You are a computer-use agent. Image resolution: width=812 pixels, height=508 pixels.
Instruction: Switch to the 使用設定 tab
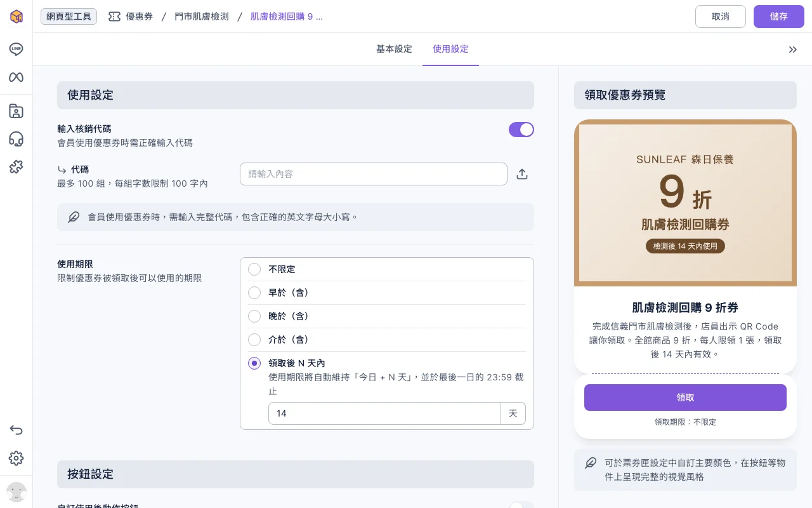pos(450,49)
